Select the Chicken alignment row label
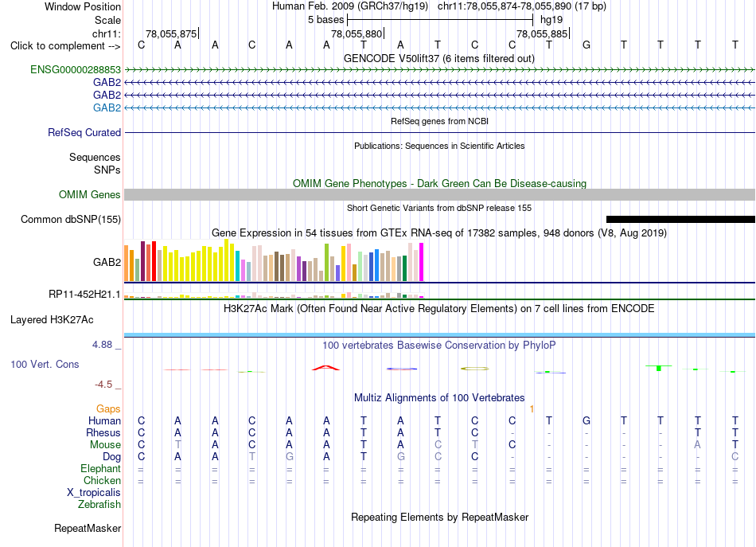Viewport: 756px width, 547px height. click(102, 480)
